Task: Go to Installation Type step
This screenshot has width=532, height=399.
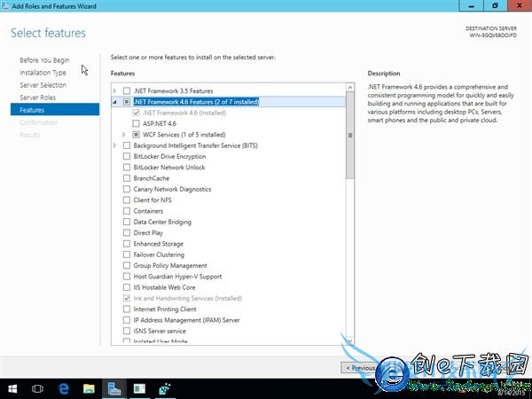Action: coord(43,73)
